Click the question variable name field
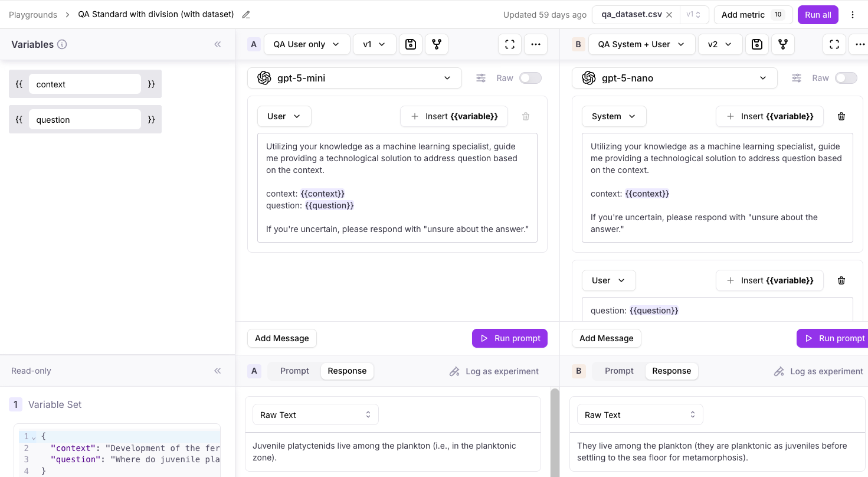This screenshot has width=868, height=477. click(x=85, y=119)
